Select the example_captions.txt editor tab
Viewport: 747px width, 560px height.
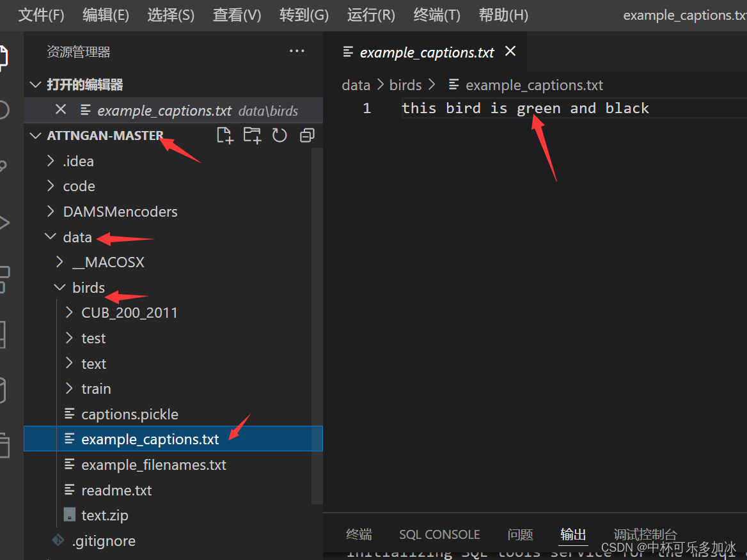click(x=425, y=52)
